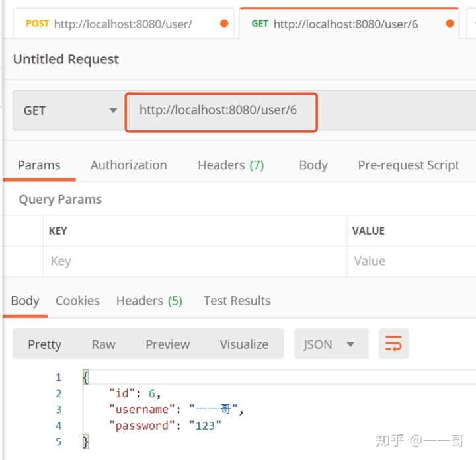Switch to request Headers (7) tab
Viewport: 476px width, 460px height.
point(231,165)
